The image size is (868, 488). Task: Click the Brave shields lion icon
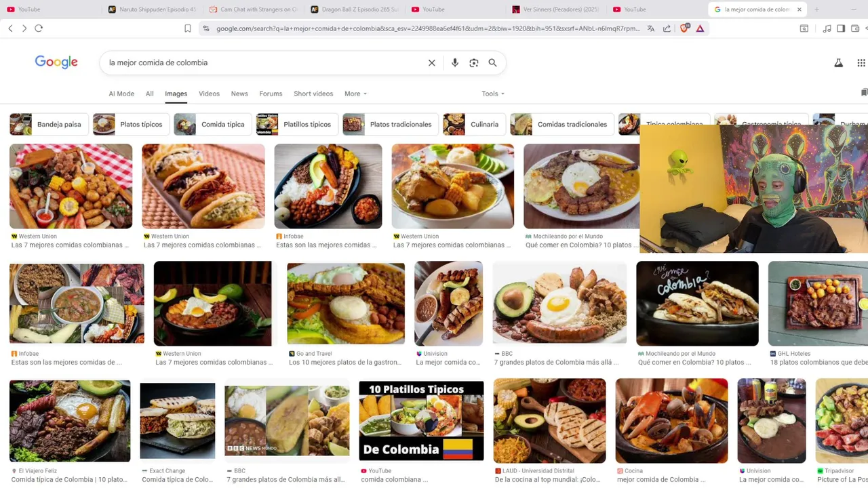(x=684, y=28)
